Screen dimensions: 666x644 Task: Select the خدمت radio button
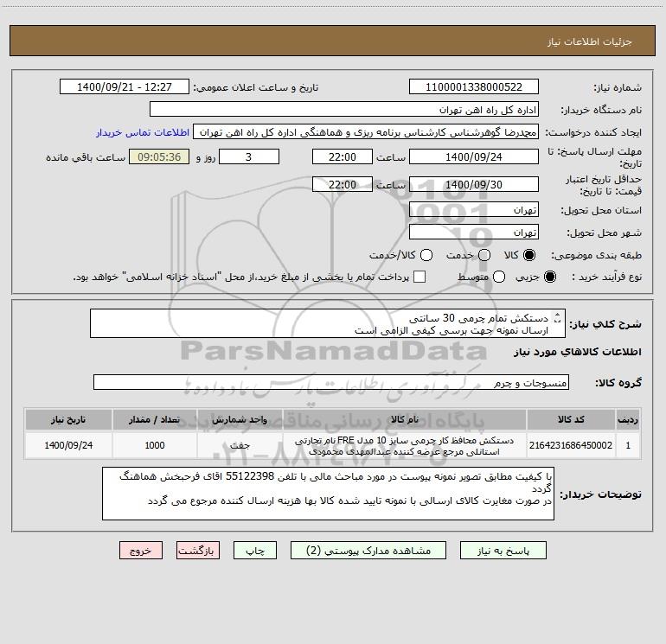[484, 255]
